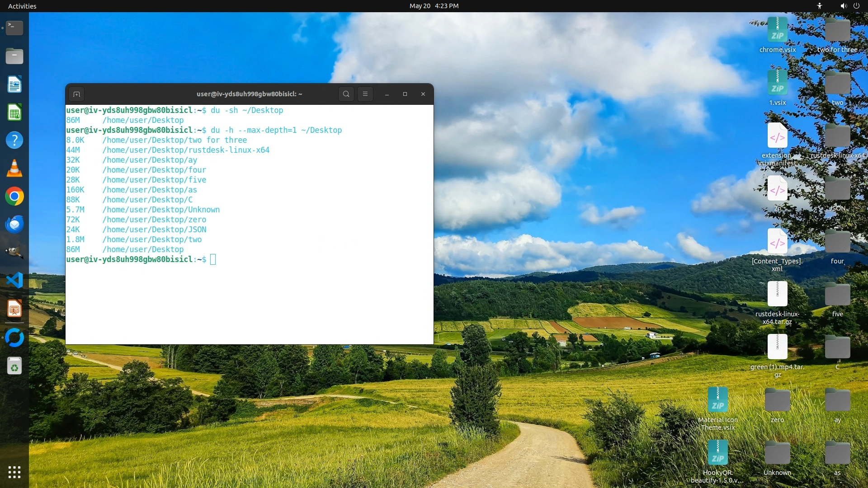Image resolution: width=868 pixels, height=488 pixels.
Task: Select the Unknown desktop folder
Action: pyautogui.click(x=777, y=453)
